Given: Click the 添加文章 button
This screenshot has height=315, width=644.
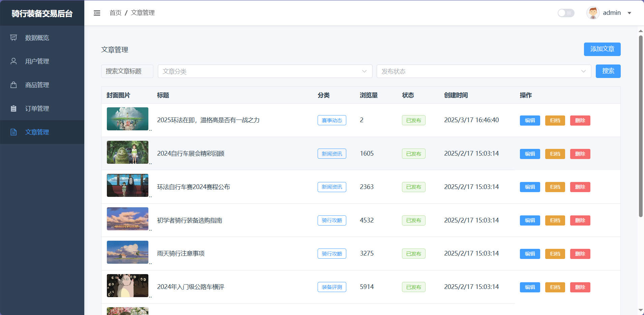Looking at the screenshot, I should click(602, 49).
